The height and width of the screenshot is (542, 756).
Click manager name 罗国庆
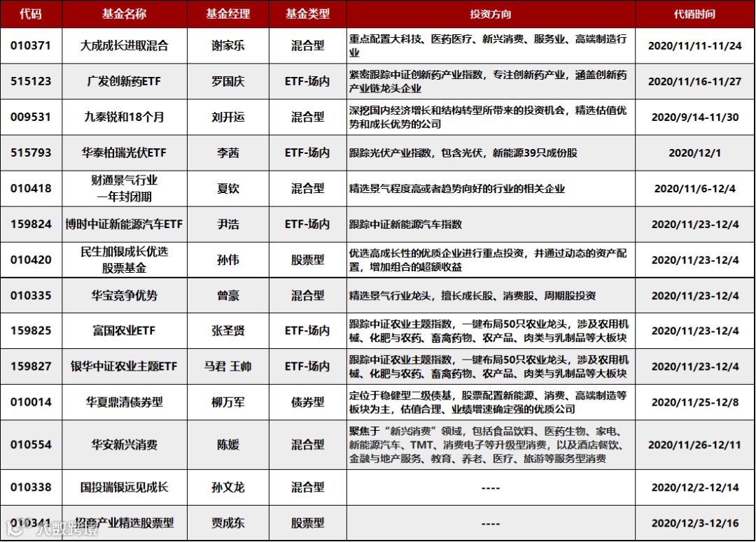(228, 81)
